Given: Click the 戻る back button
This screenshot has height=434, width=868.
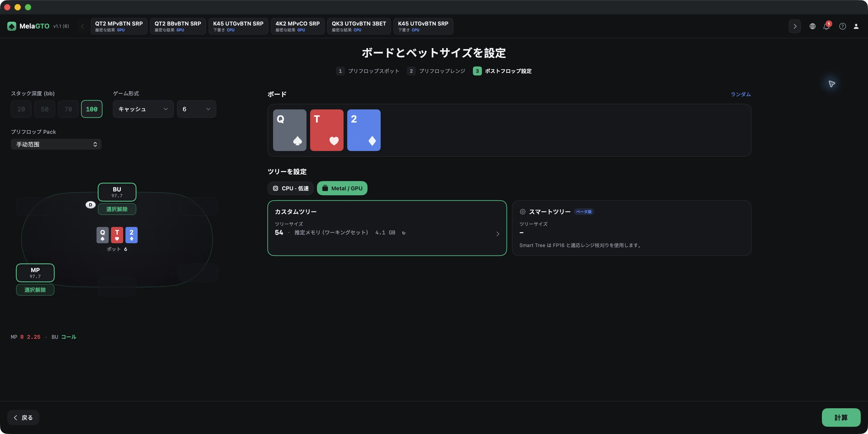Looking at the screenshot, I should click(23, 417).
